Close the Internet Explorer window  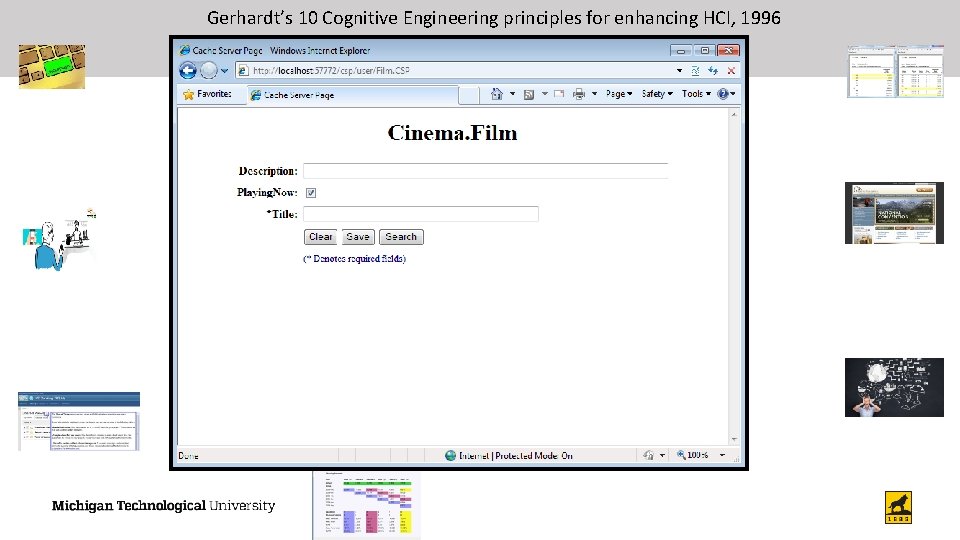[728, 50]
